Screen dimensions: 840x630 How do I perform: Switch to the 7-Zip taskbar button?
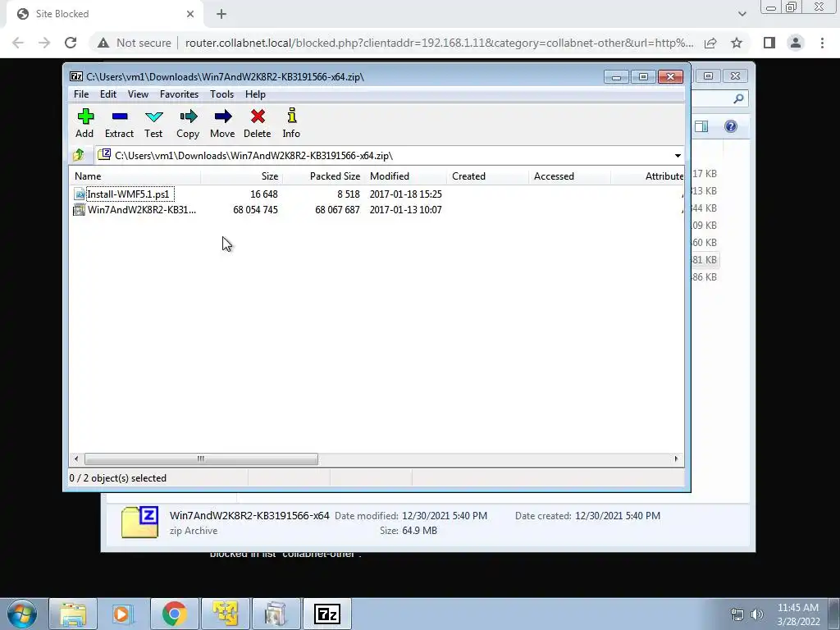click(327, 614)
